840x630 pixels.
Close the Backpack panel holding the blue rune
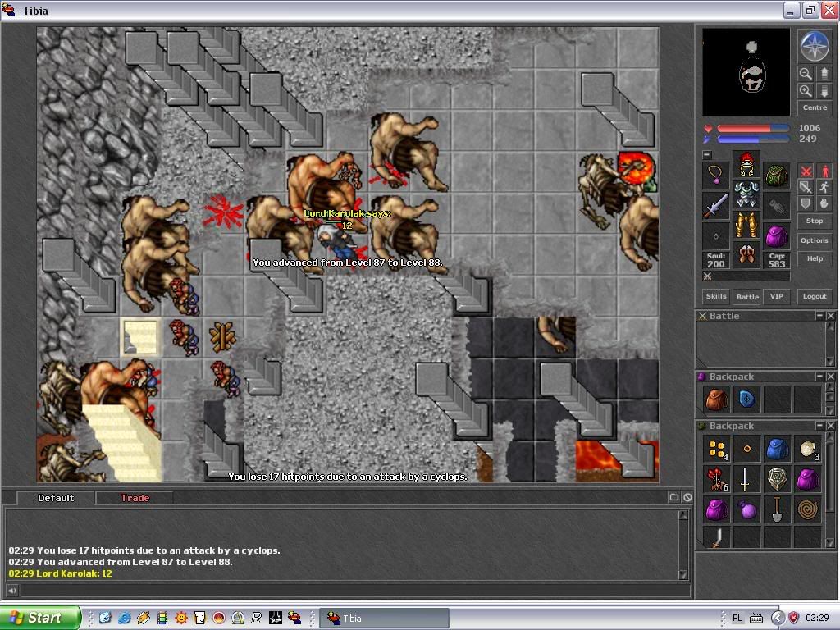tap(830, 377)
